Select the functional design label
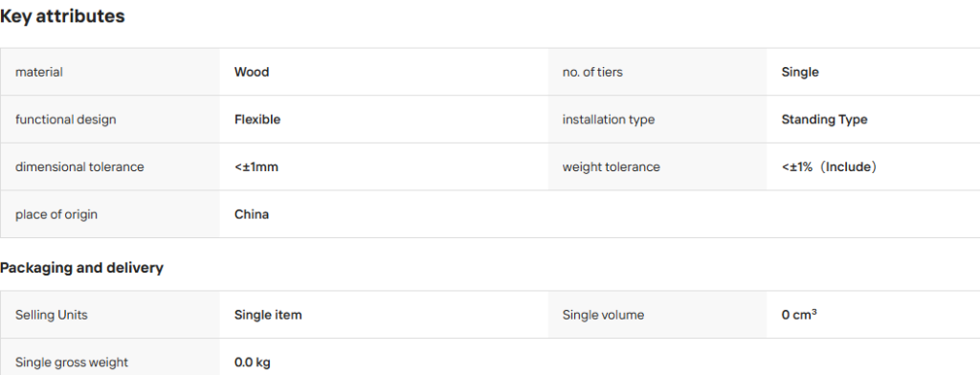Screen dimensions: 980x375 (66, 120)
